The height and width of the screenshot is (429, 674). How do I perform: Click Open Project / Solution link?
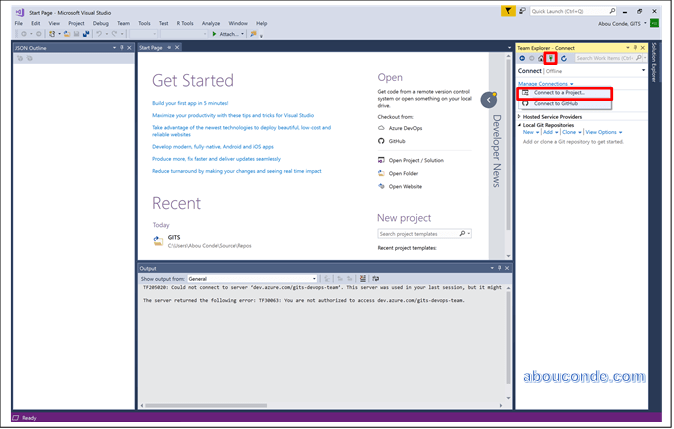(416, 160)
